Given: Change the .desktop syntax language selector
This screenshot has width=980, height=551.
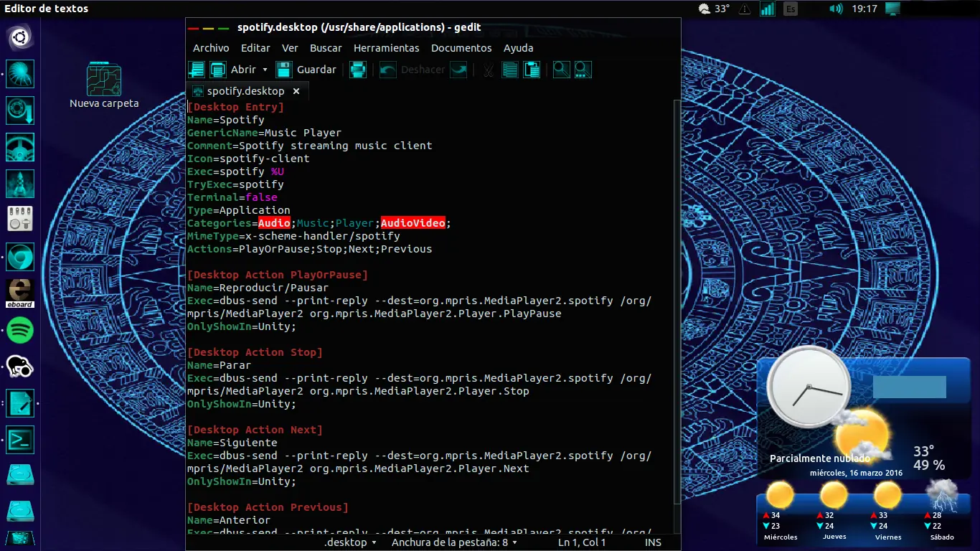Looking at the screenshot, I should tap(350, 542).
